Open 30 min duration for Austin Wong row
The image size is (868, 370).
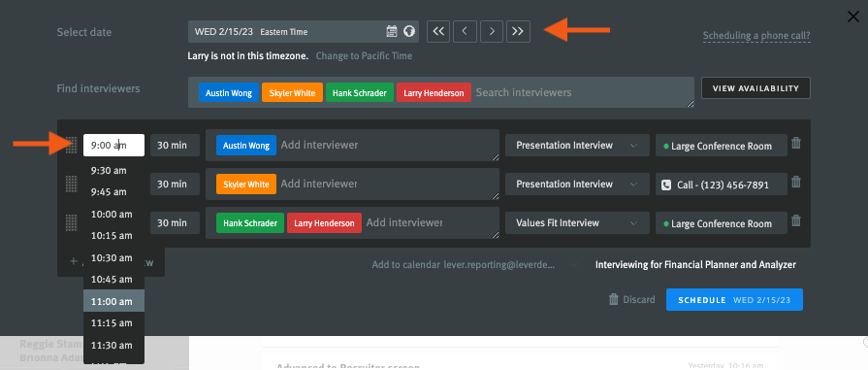pyautogui.click(x=175, y=146)
